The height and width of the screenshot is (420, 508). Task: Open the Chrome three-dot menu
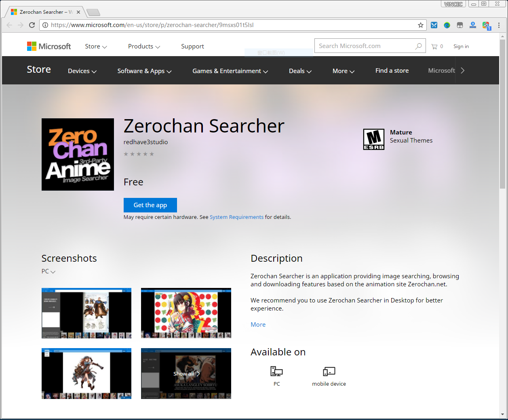pyautogui.click(x=499, y=25)
